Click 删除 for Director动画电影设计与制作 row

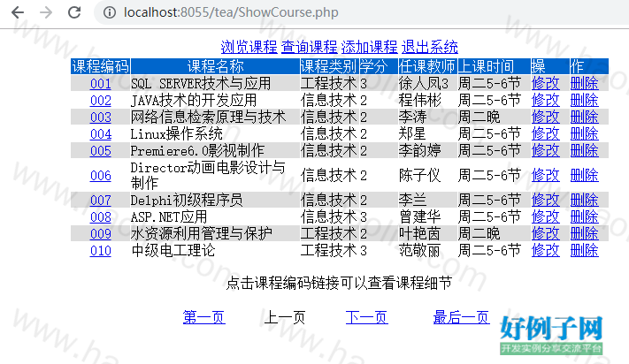tap(584, 176)
